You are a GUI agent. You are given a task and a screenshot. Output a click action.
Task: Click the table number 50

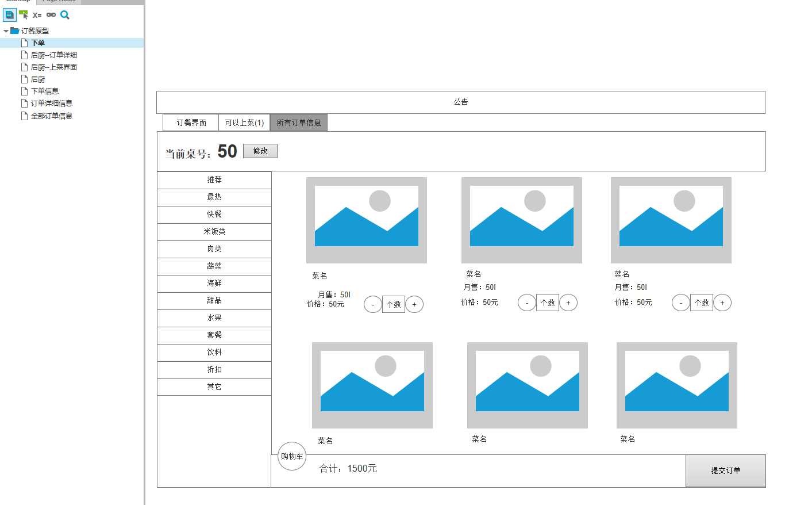pos(228,151)
